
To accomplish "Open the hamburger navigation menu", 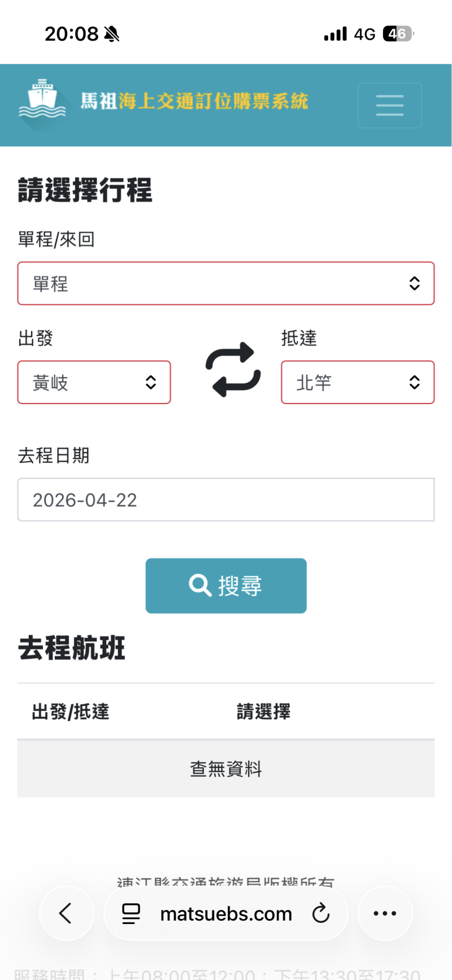I will 389,106.
